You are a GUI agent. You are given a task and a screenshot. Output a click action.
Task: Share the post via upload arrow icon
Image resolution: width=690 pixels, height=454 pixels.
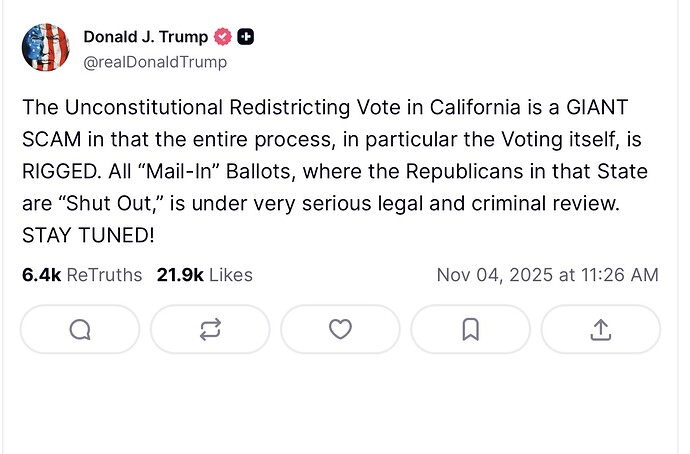(x=601, y=329)
